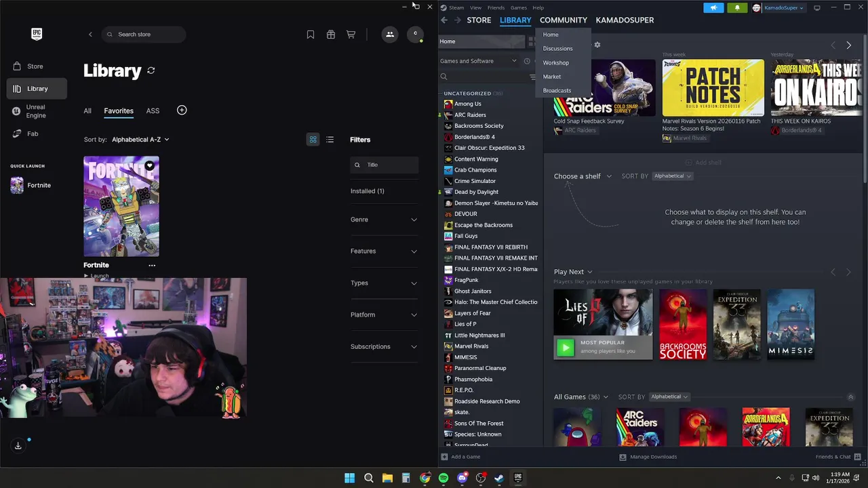Viewport: 868px width, 488px height.
Task: Select the All tab in Epic library
Action: coord(87,110)
